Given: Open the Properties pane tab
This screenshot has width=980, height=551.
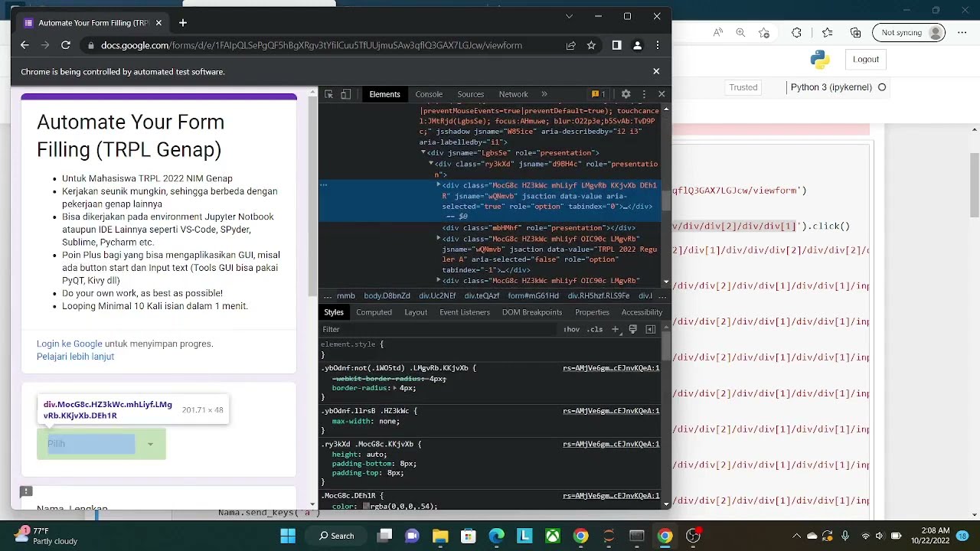Looking at the screenshot, I should point(592,312).
